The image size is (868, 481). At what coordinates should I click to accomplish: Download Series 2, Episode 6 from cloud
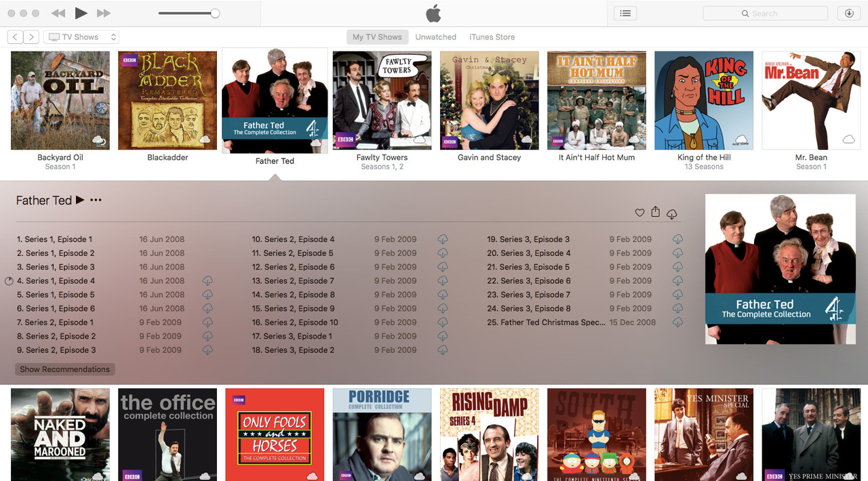(x=443, y=267)
